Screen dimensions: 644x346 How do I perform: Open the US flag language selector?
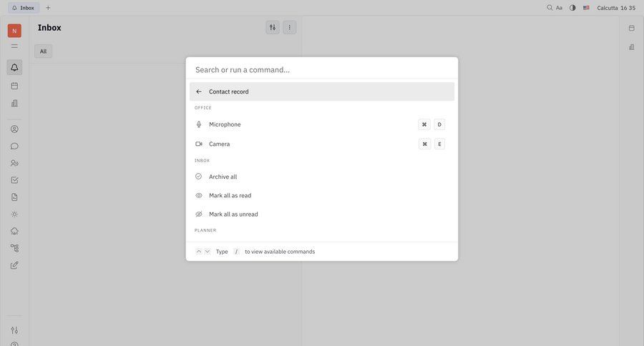point(586,8)
